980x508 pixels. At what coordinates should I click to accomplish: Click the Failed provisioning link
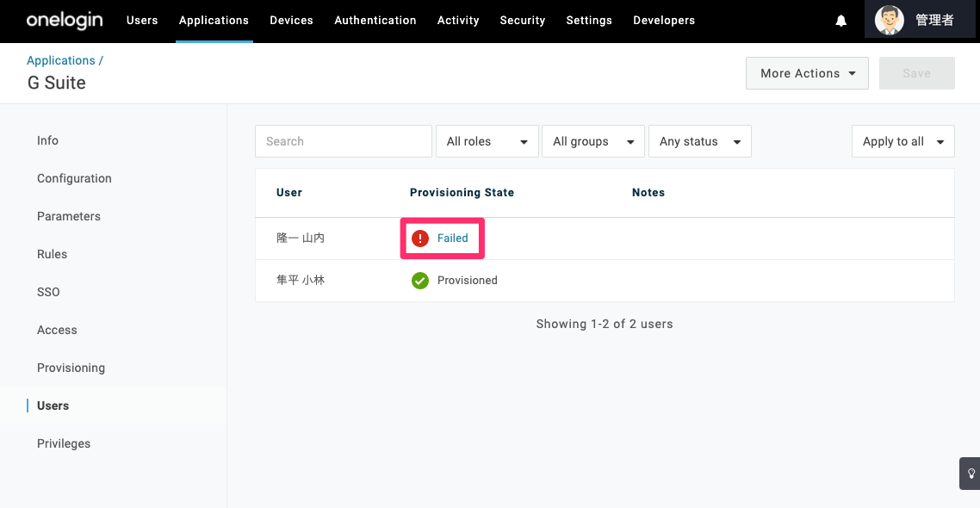tap(452, 238)
